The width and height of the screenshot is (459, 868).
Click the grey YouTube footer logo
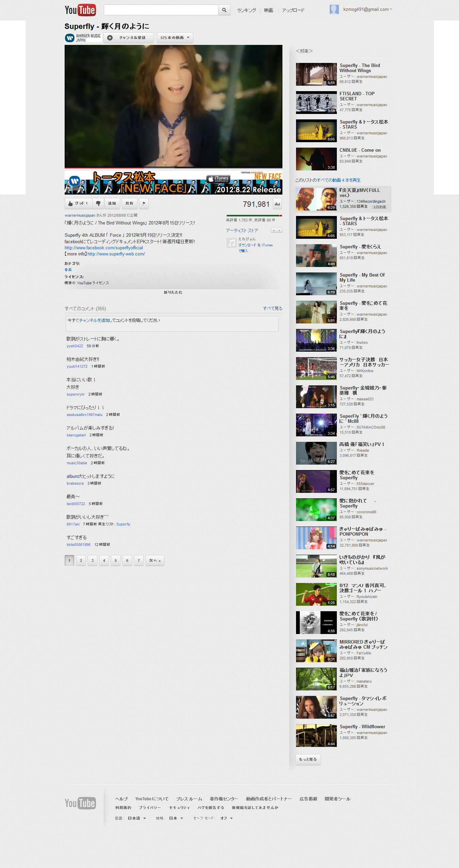click(x=80, y=803)
